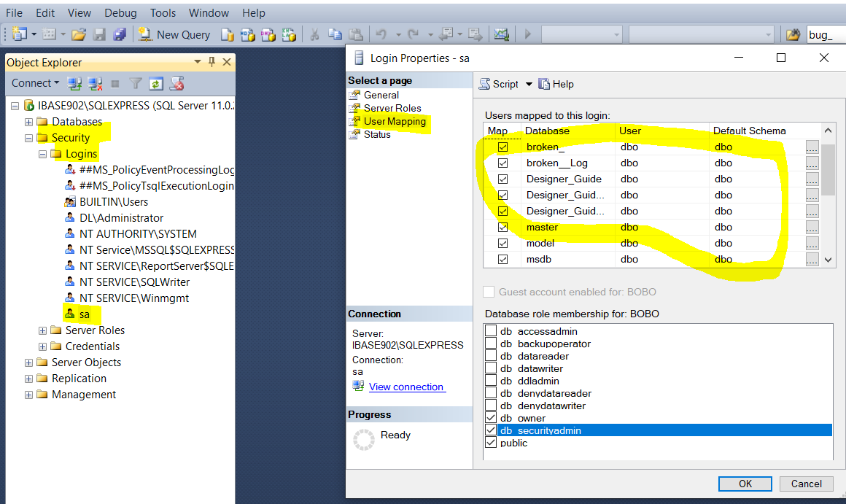Switch to the Server Roles page
This screenshot has height=504, width=846.
coord(392,108)
